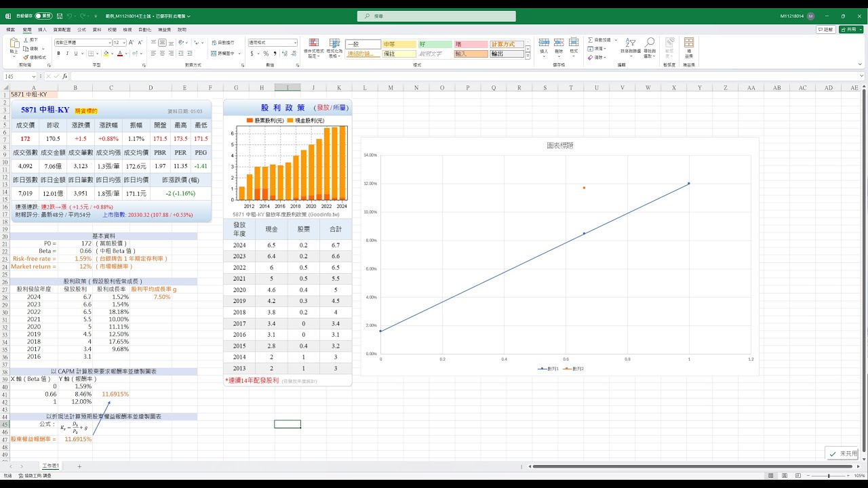Screen dimensions: 868x488
Task: Toggle align text left
Action: tap(154, 54)
